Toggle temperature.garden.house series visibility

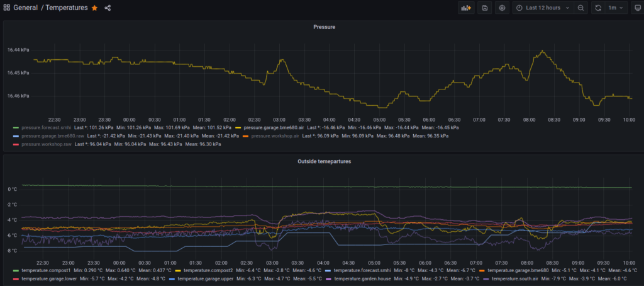tap(362, 278)
